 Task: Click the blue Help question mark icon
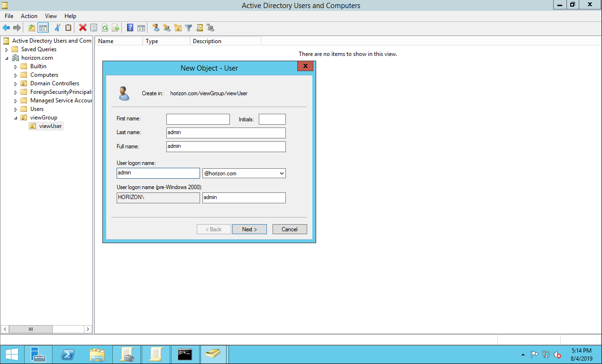click(x=130, y=28)
